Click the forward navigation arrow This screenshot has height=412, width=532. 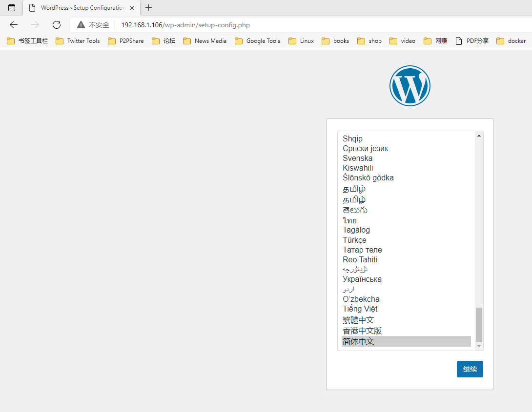click(35, 25)
